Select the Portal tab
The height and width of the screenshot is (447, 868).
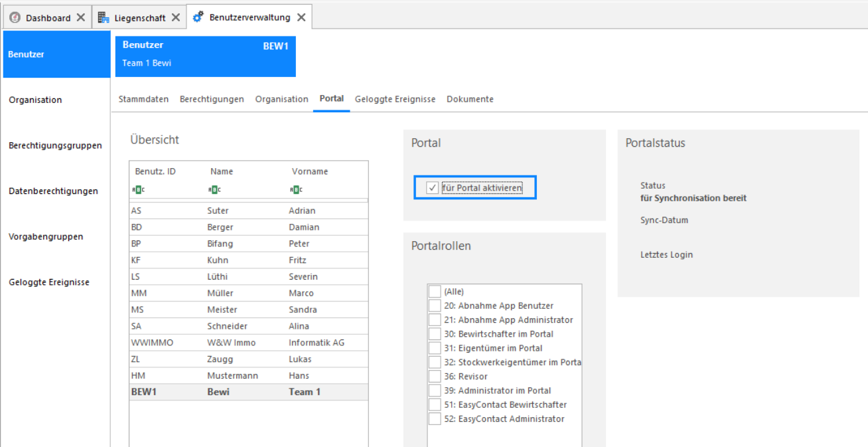[x=332, y=99]
